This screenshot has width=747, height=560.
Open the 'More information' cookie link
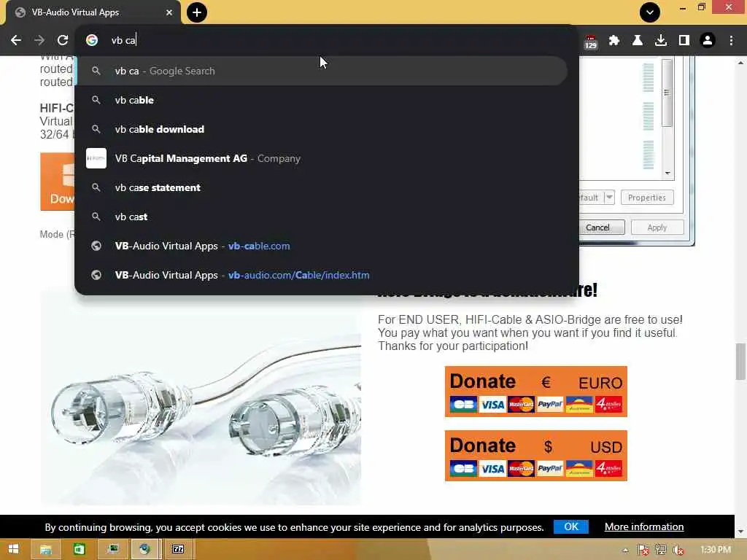644,526
